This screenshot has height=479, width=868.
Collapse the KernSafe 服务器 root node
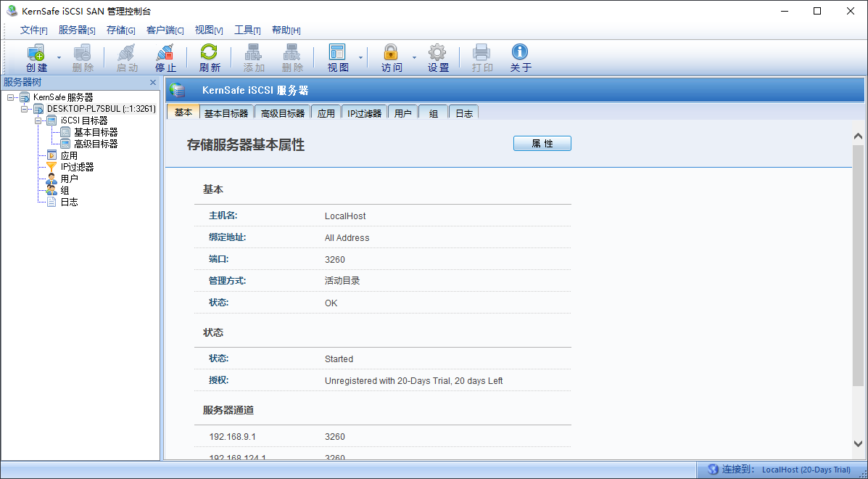point(11,97)
